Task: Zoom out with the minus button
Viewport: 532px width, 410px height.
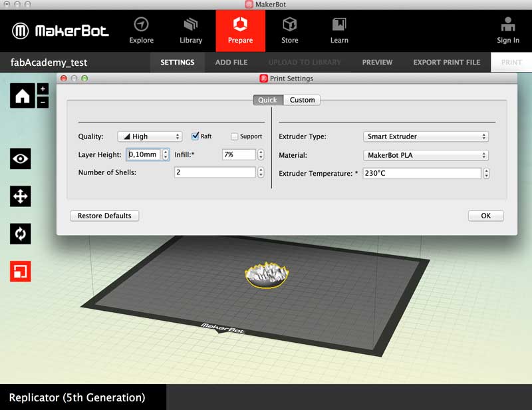Action: coord(43,102)
